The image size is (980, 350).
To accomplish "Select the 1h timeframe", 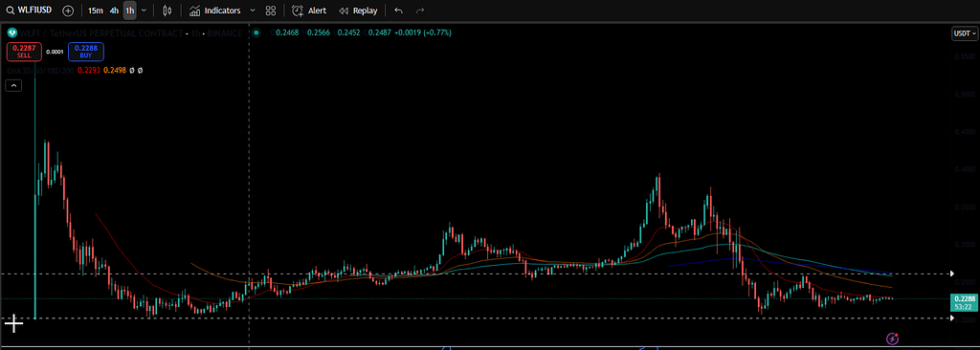I will coord(129,11).
